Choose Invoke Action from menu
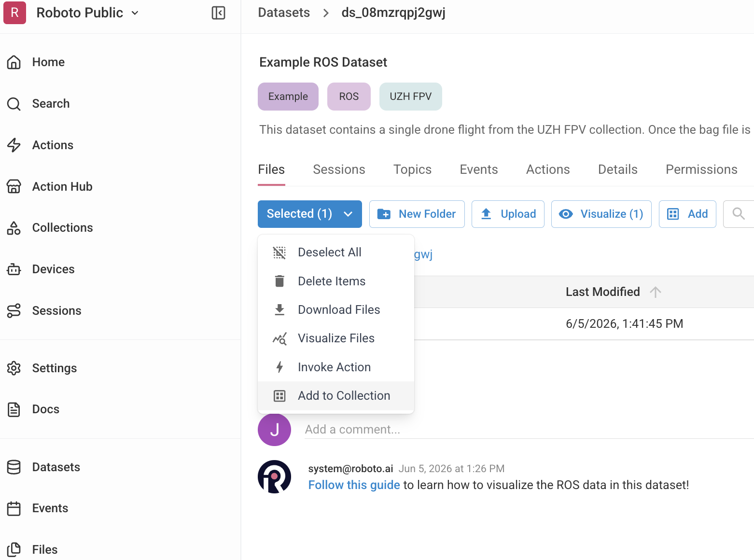 pos(336,367)
